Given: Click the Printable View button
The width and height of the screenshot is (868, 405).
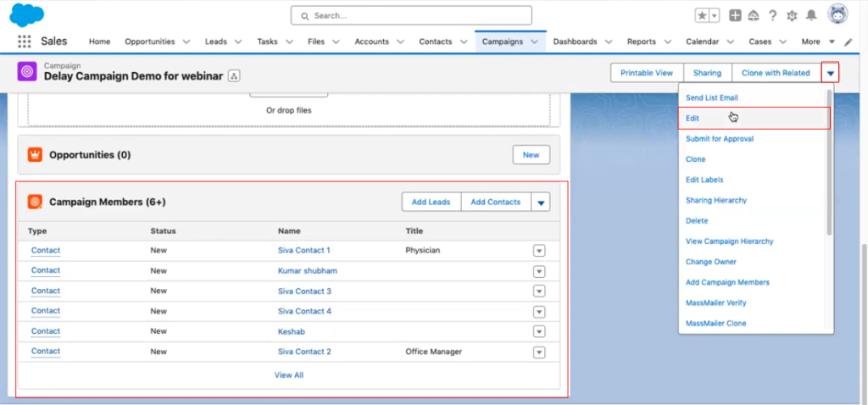Looking at the screenshot, I should pyautogui.click(x=647, y=73).
